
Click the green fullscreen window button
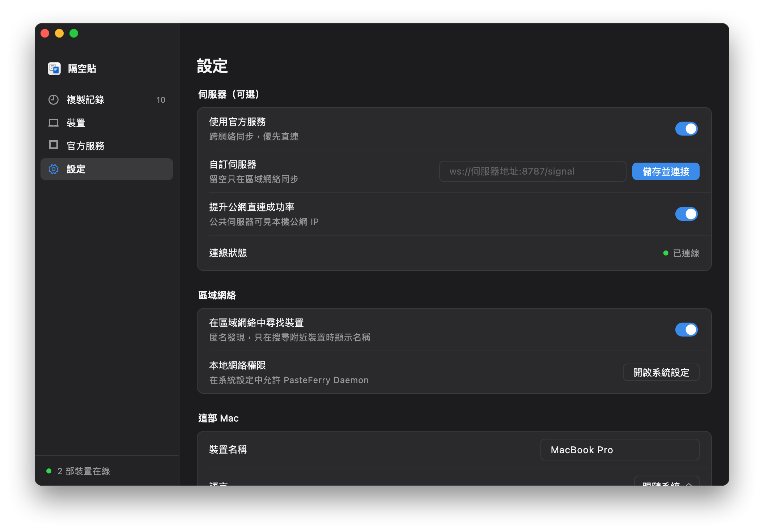click(74, 33)
